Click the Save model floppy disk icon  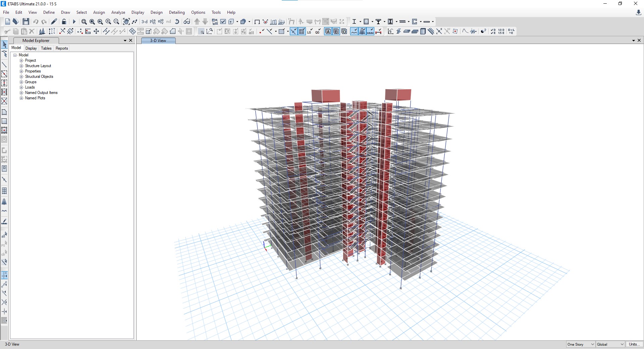click(x=26, y=21)
